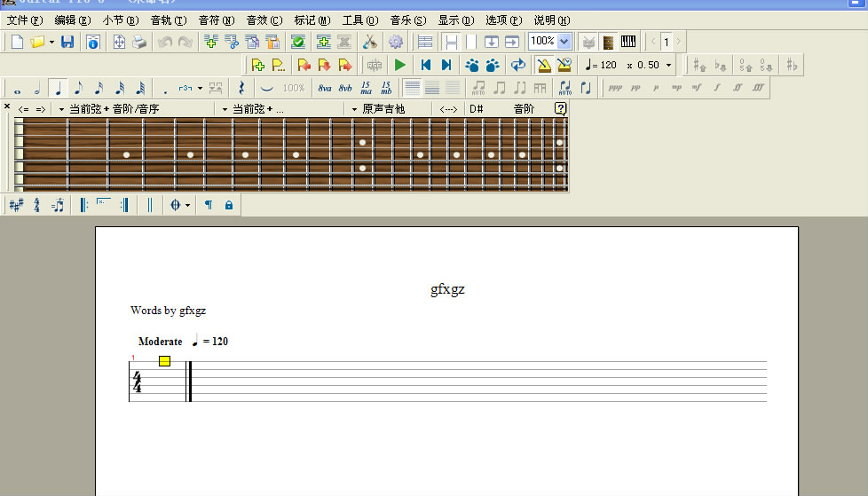Screen dimensions: 868x496
Task: Toggle the fretboard view button
Action: 609,42
